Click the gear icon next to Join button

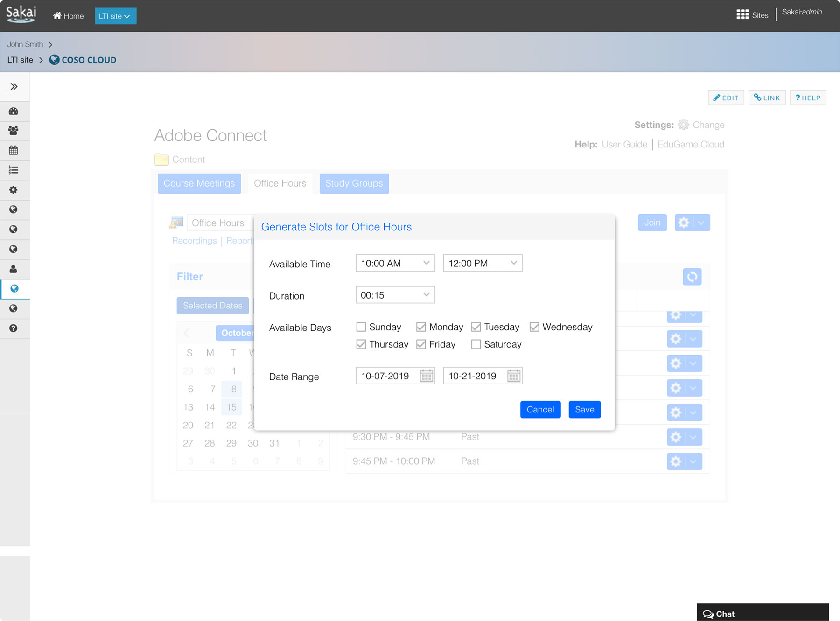pyautogui.click(x=684, y=223)
